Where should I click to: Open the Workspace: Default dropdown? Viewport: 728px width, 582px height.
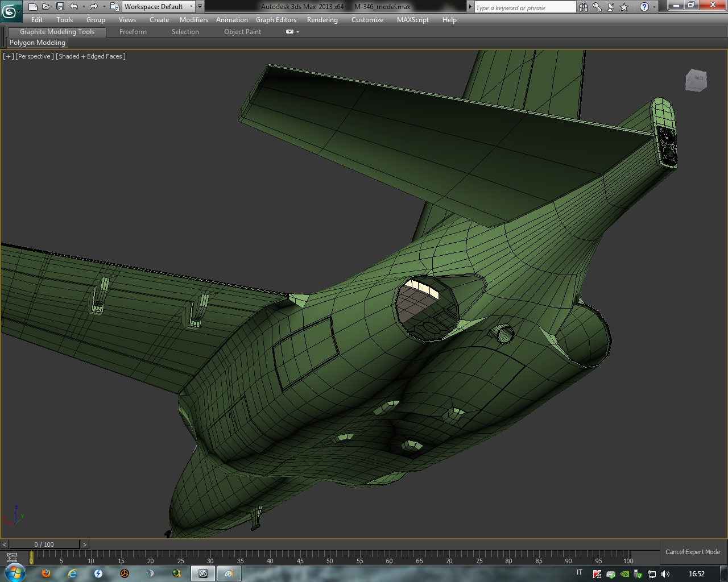pyautogui.click(x=159, y=7)
